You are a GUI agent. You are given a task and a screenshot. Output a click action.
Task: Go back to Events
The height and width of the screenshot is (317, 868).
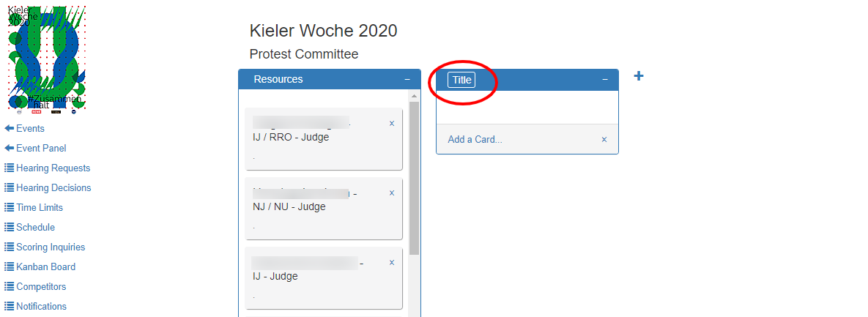[24, 128]
